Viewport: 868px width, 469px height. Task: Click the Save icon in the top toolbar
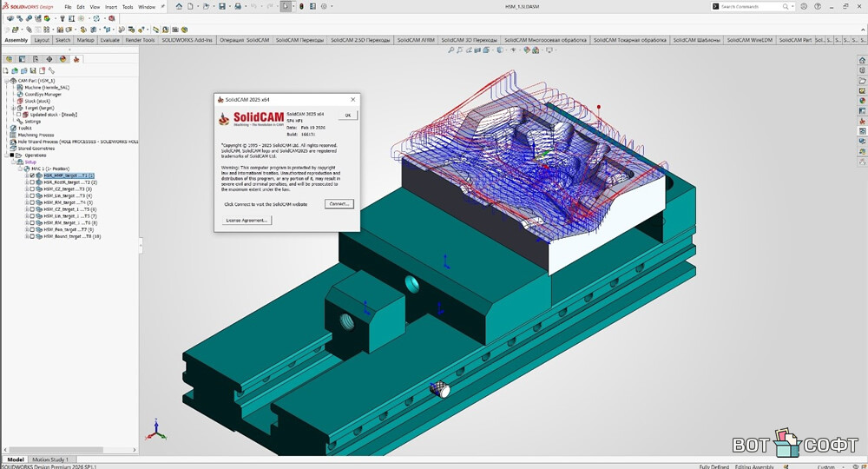pyautogui.click(x=222, y=6)
